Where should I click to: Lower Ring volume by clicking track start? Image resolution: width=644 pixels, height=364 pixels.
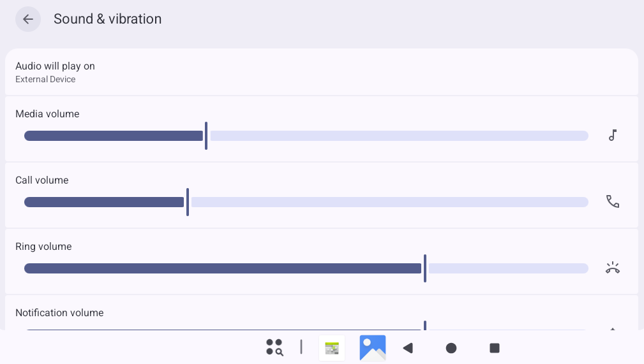click(28, 268)
